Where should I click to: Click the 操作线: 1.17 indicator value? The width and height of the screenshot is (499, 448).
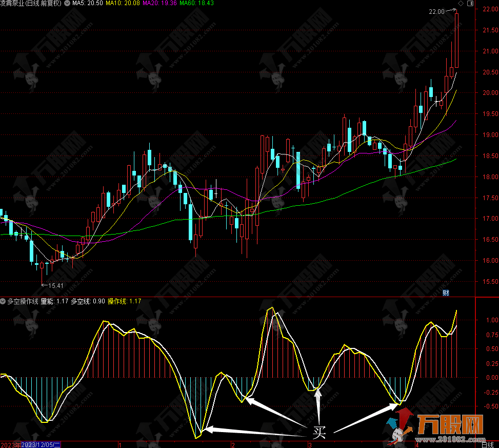tap(125, 301)
